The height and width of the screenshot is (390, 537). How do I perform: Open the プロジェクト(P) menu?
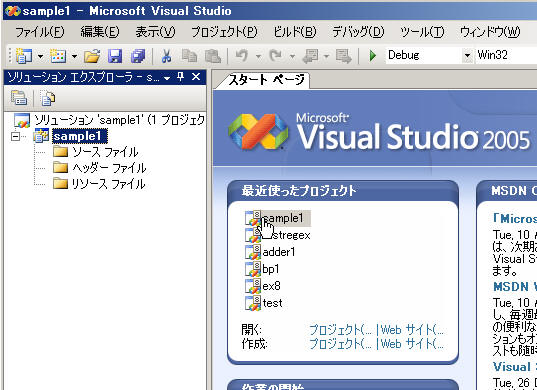[x=224, y=32]
